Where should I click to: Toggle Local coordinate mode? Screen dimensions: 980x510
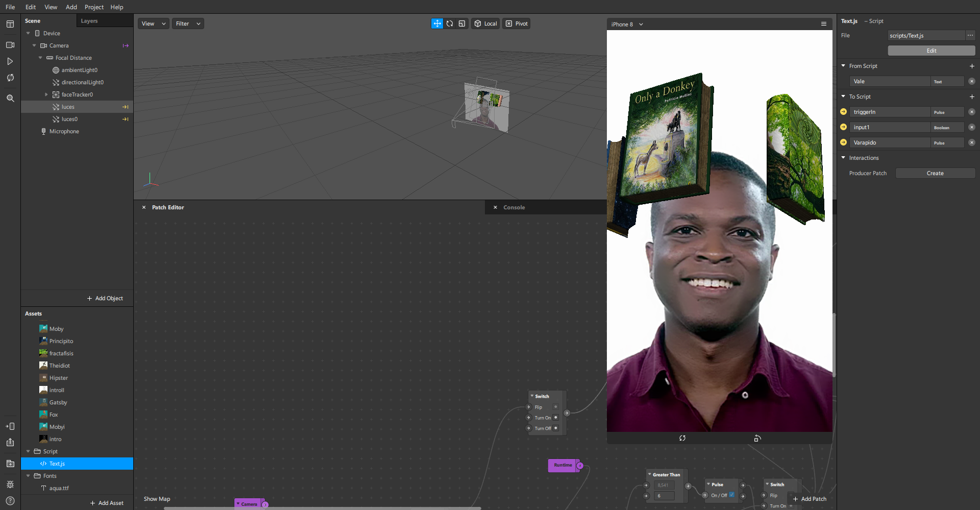coord(485,23)
